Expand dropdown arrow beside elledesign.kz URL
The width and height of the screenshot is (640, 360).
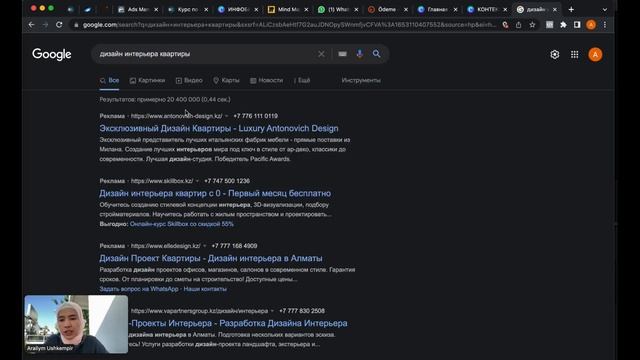point(204,246)
